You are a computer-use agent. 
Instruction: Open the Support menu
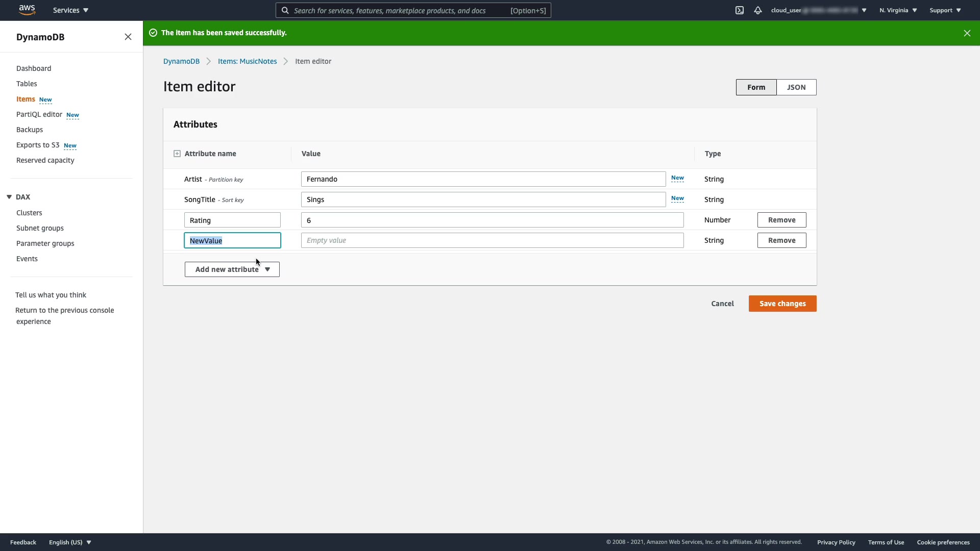[x=945, y=10]
